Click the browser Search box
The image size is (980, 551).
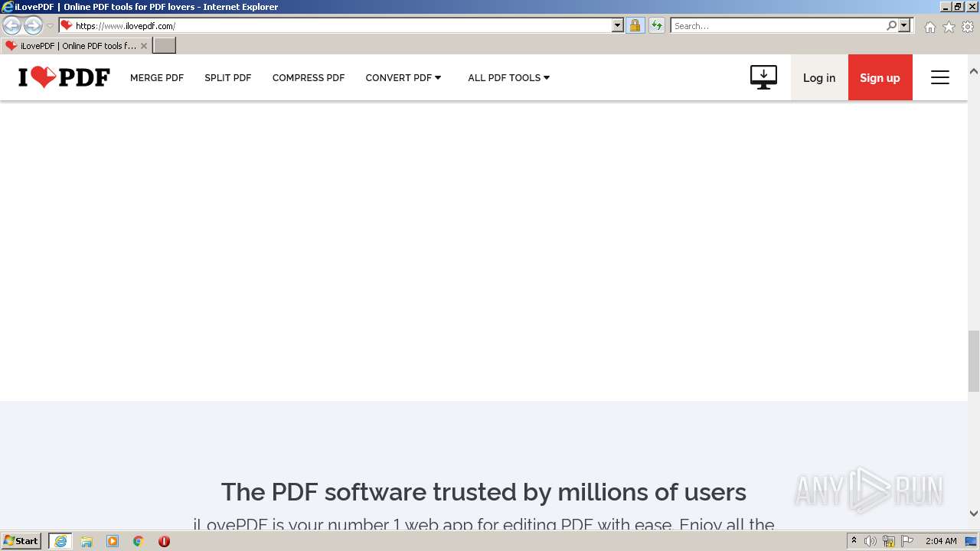(x=778, y=25)
